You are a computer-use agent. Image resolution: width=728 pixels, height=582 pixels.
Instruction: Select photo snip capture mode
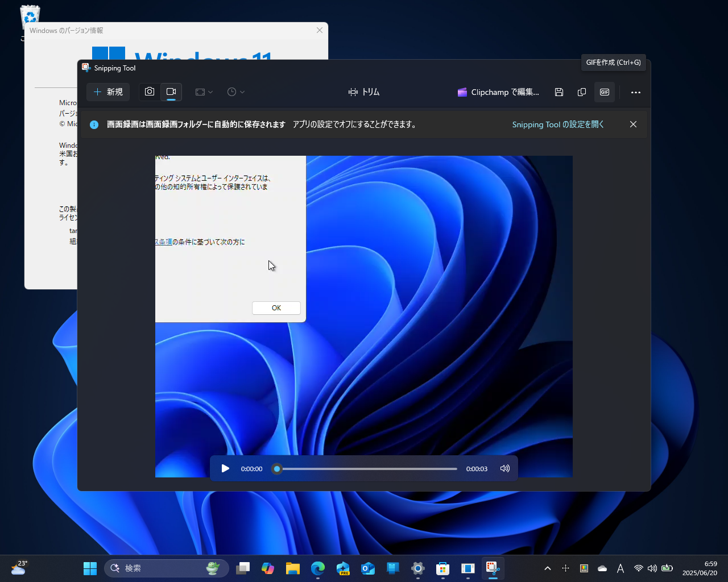point(149,92)
